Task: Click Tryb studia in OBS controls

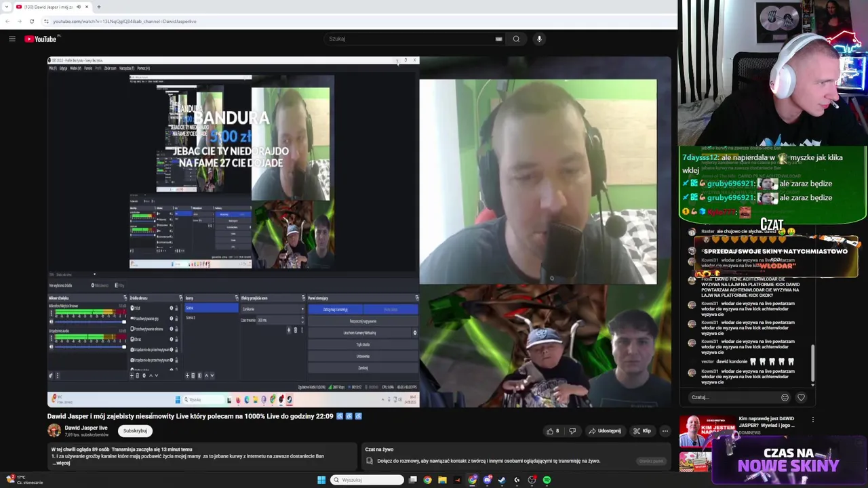Action: tap(363, 344)
